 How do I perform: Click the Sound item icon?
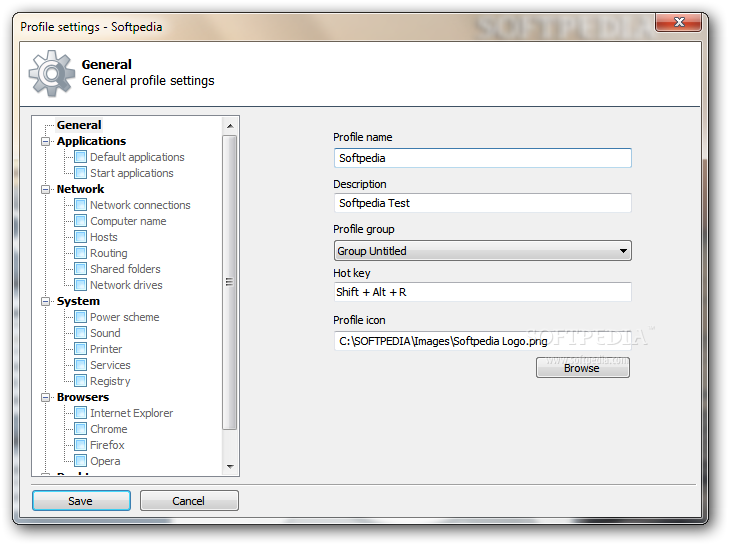pyautogui.click(x=80, y=333)
